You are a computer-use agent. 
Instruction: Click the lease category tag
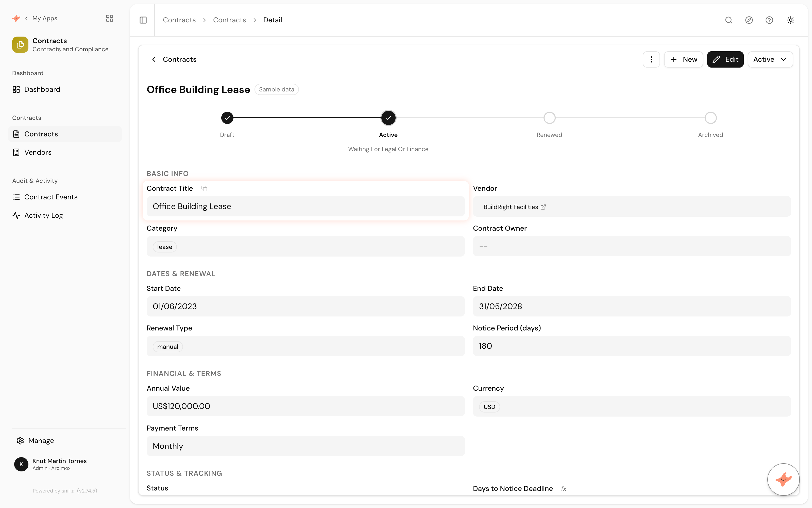[x=164, y=247]
